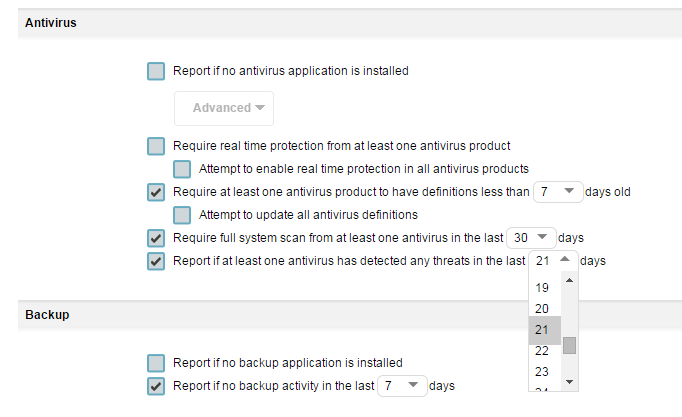Screen dimensions: 682x417
Task: Click the dropdown list scroll-down arrow
Action: pos(569,382)
